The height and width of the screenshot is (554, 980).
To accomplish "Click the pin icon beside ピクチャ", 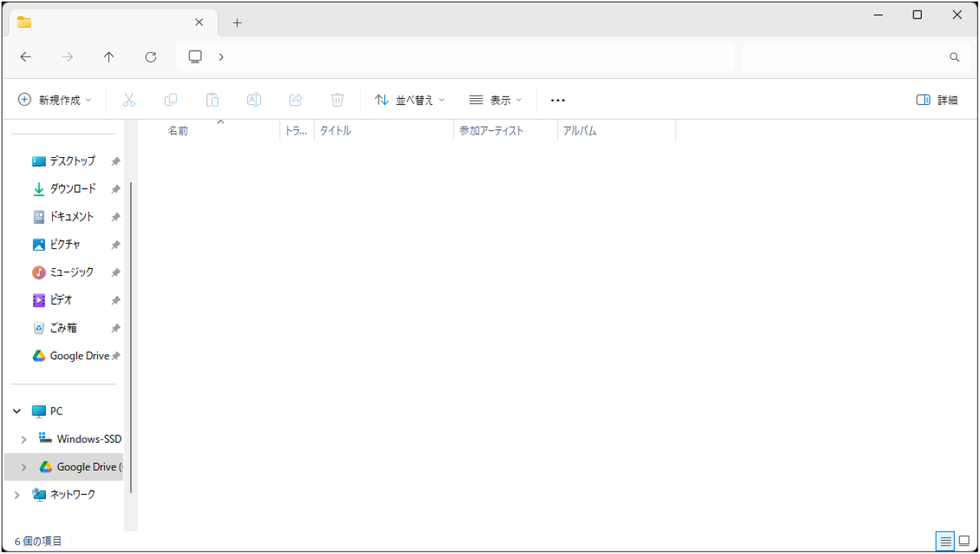I will click(116, 245).
